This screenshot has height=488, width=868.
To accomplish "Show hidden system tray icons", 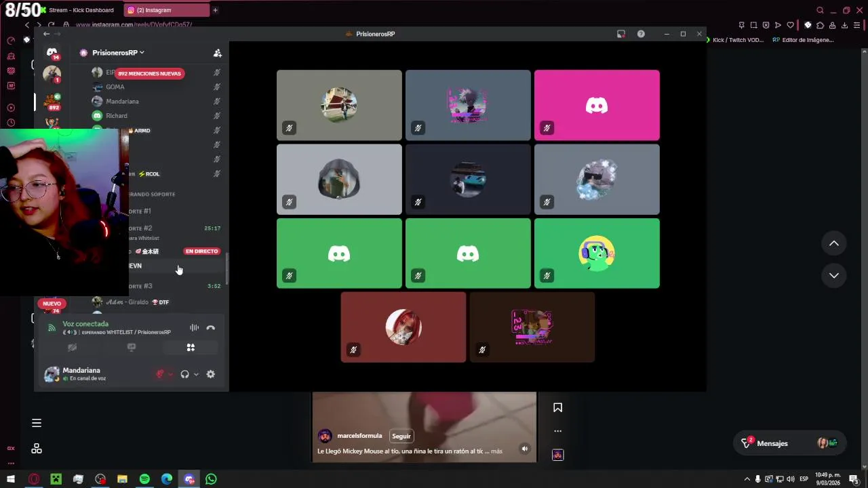I will coord(747,479).
